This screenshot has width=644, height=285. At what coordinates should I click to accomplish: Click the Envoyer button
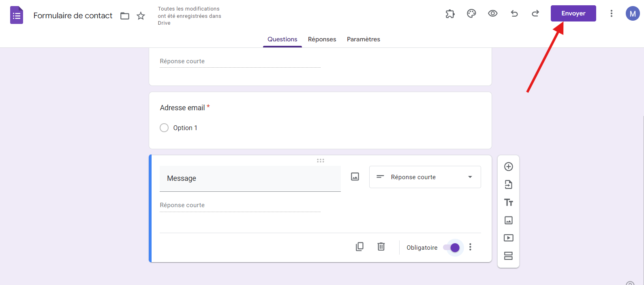click(573, 13)
